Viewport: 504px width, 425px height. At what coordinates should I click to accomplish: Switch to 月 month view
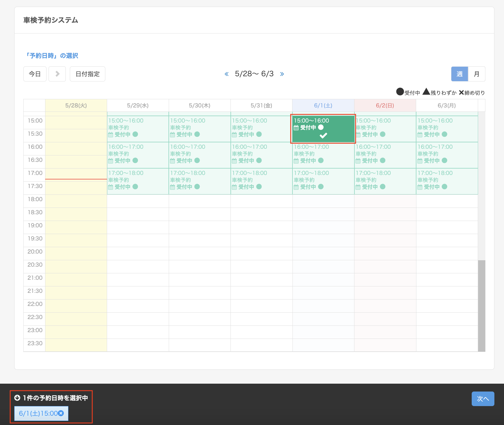click(476, 74)
